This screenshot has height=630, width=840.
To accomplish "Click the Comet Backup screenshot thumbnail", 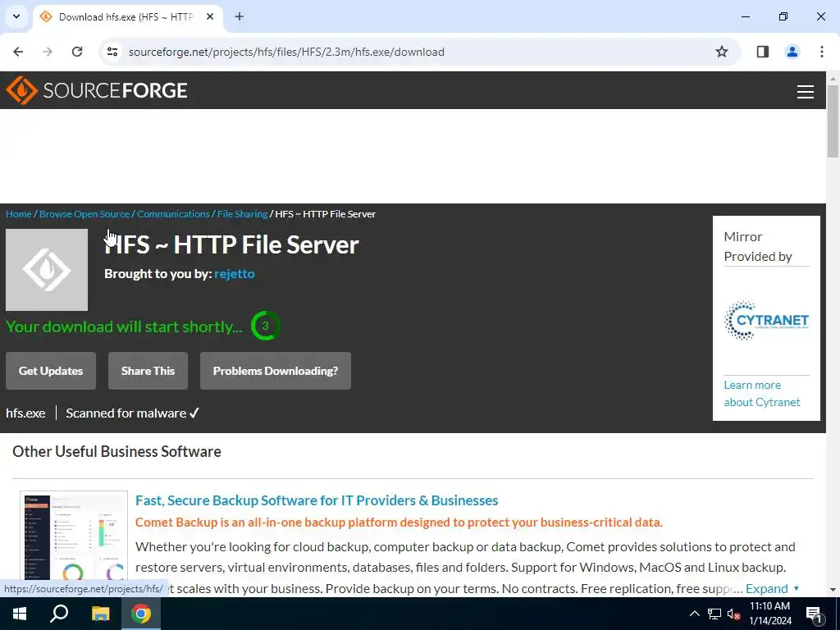I will tap(74, 536).
